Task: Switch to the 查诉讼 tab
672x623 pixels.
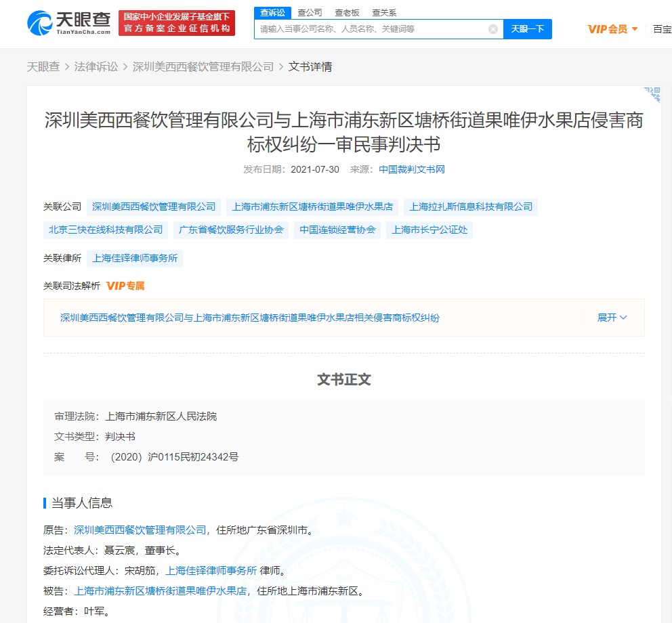Action: click(272, 13)
